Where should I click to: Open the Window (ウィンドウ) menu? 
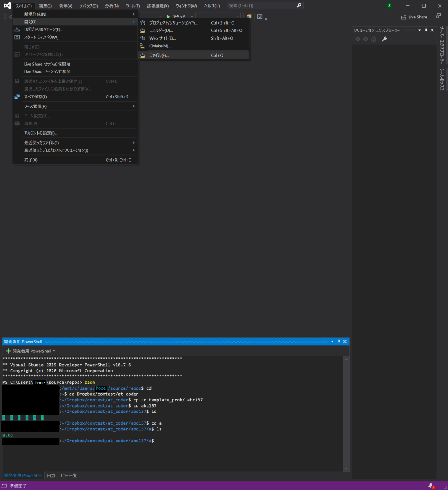coord(186,6)
